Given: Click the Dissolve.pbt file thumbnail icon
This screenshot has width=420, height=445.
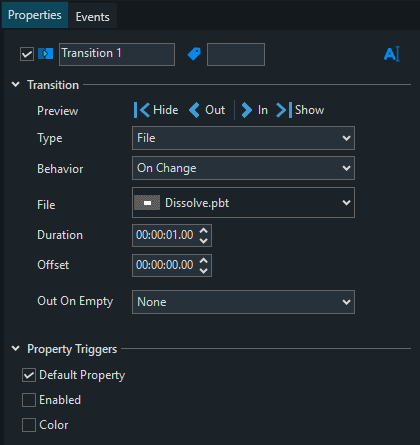Looking at the screenshot, I should (147, 203).
